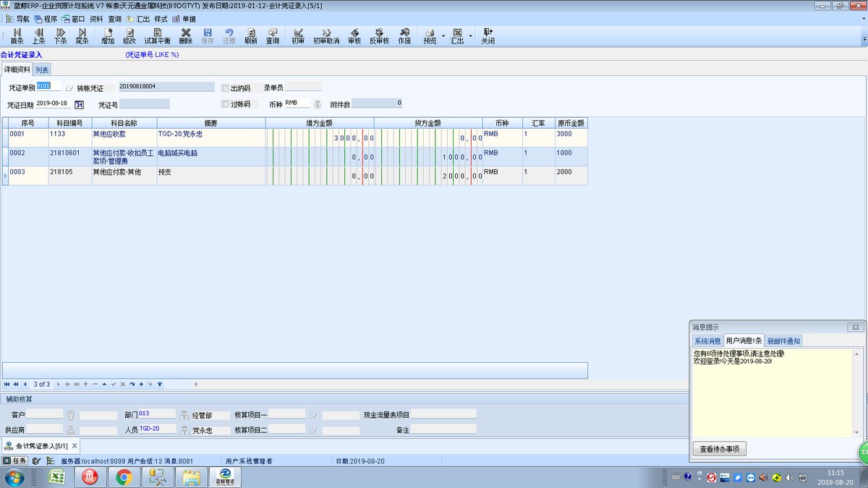Click the 刷新 refresh icon
The height and width of the screenshot is (488, 868).
251,36
